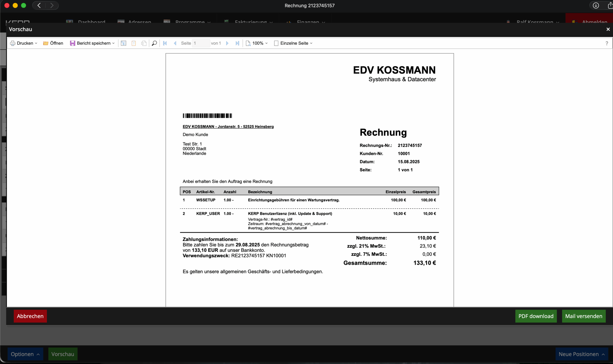Click the parameters clipboard icon
Image resolution: width=613 pixels, height=364 pixels.
point(134,43)
